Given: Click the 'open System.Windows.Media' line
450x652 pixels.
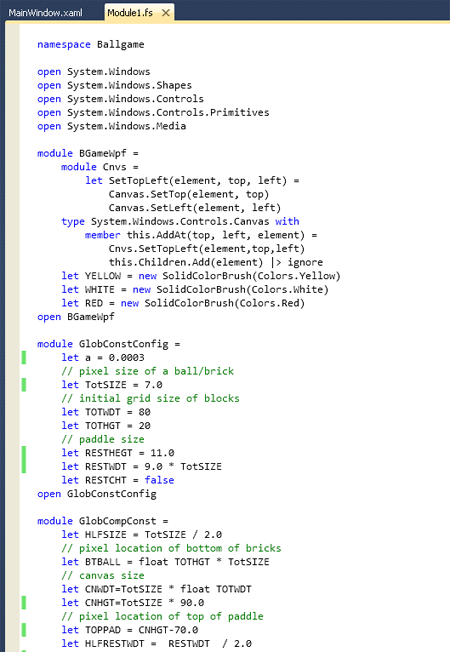Looking at the screenshot, I should 111,126.
